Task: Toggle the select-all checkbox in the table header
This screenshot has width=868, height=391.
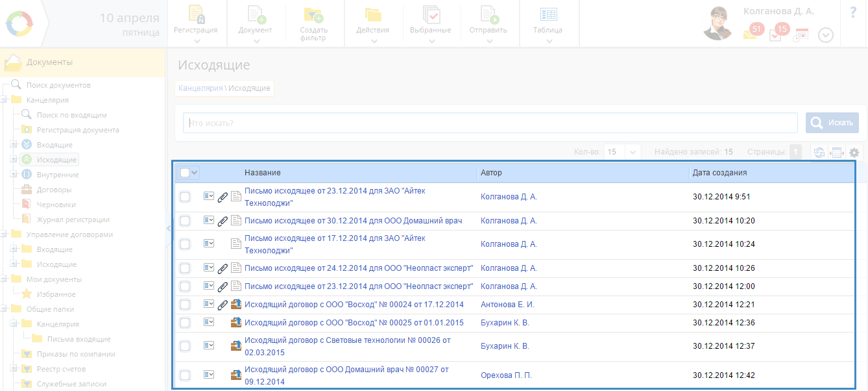Action: tap(185, 173)
